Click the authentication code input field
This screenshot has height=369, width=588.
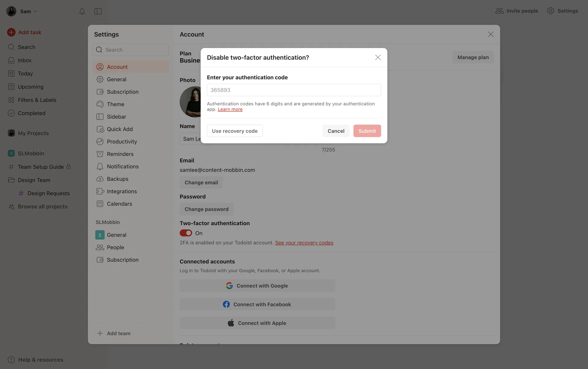(x=294, y=90)
